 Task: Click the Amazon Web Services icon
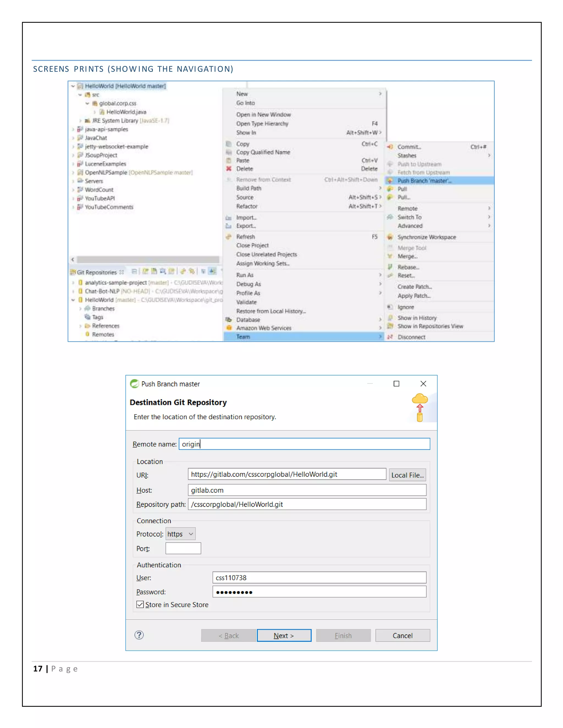229,328
